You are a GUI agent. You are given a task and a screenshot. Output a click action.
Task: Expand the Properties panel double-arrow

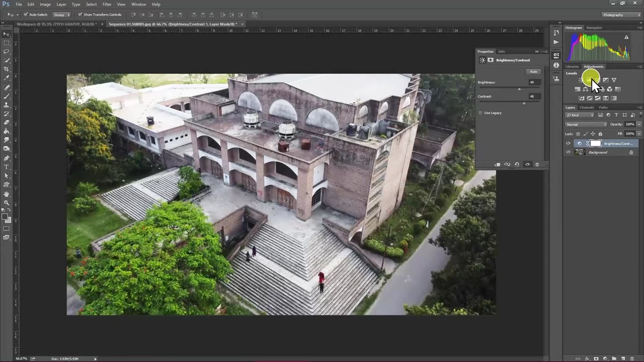[x=537, y=51]
